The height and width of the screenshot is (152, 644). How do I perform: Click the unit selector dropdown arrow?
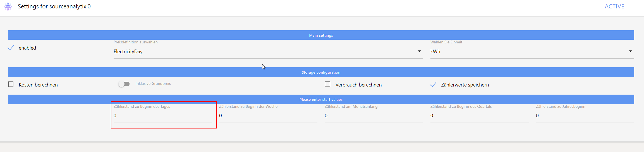coord(630,51)
